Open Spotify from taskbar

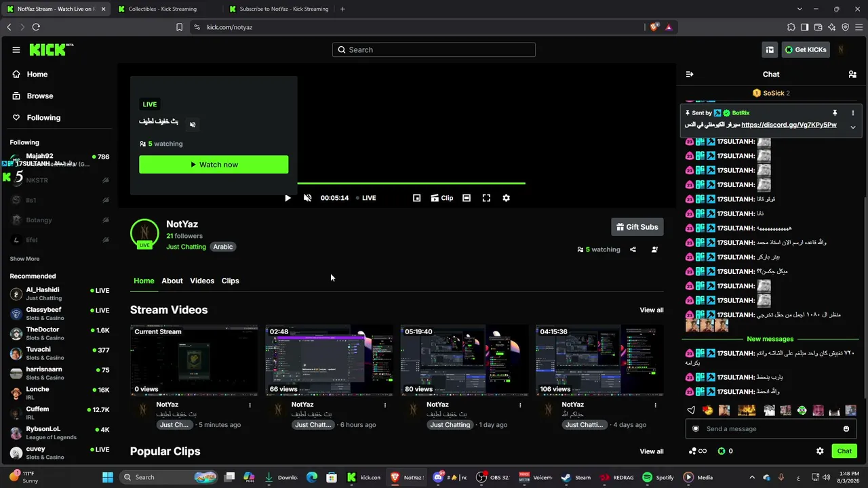click(658, 477)
